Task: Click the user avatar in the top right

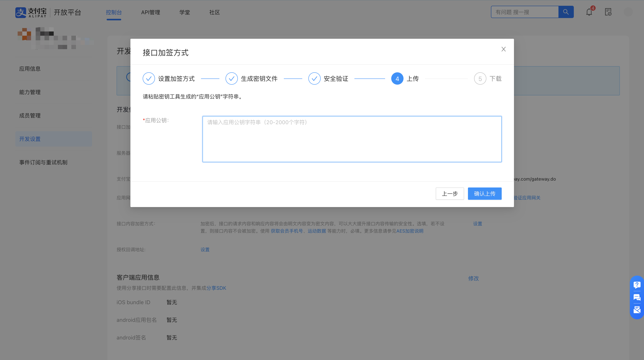Action: pyautogui.click(x=628, y=12)
